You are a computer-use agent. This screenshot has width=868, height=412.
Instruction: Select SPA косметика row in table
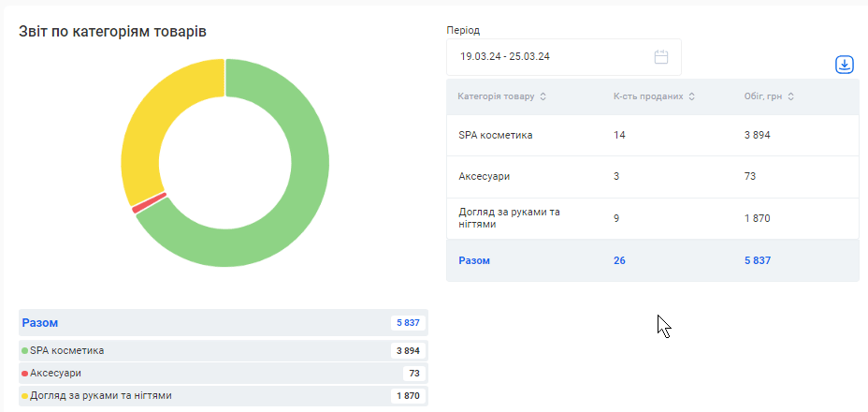(x=652, y=136)
